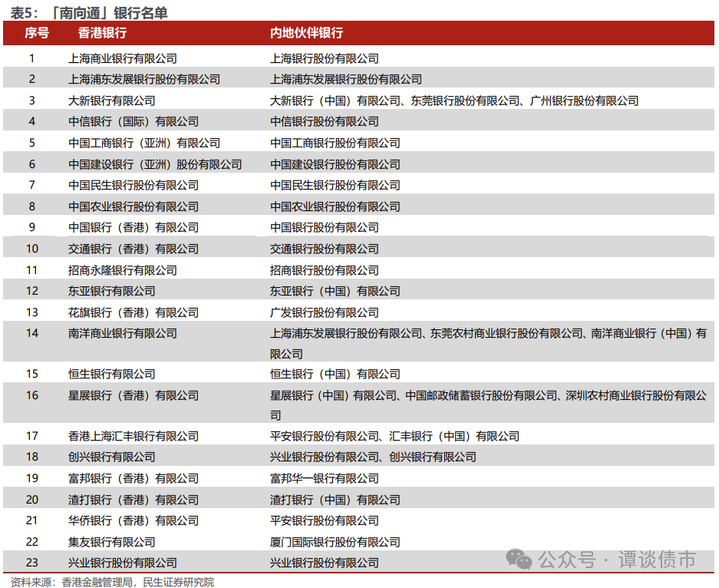Select cell 恒生银行（中国）有限公司
Viewport: 719px width, 588px height.
click(335, 374)
